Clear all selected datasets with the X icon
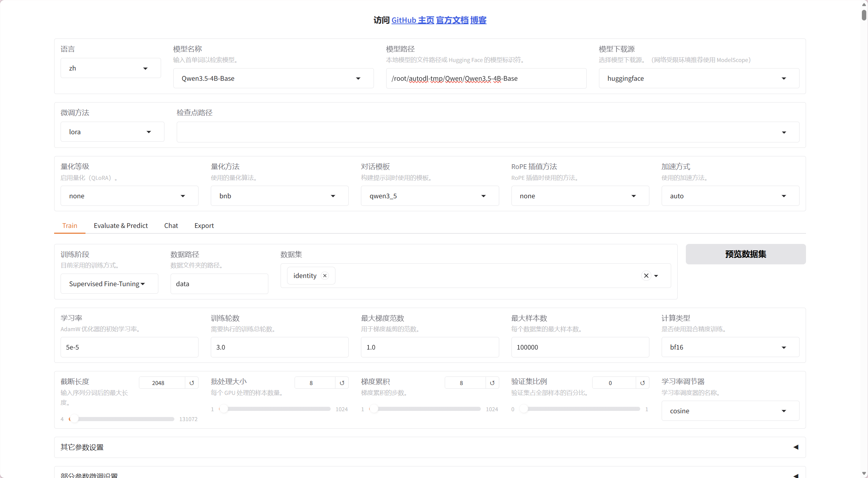868x478 pixels. click(646, 276)
